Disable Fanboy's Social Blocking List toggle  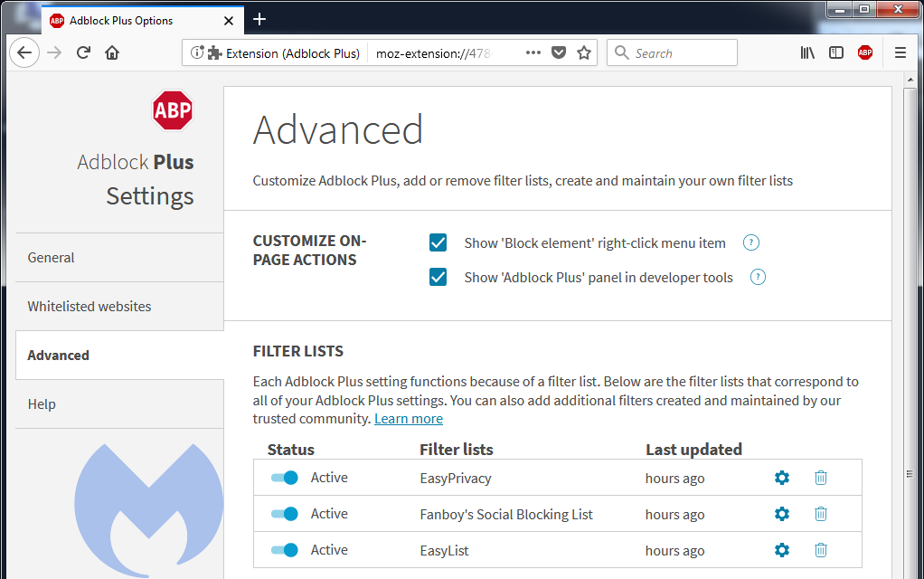[285, 514]
